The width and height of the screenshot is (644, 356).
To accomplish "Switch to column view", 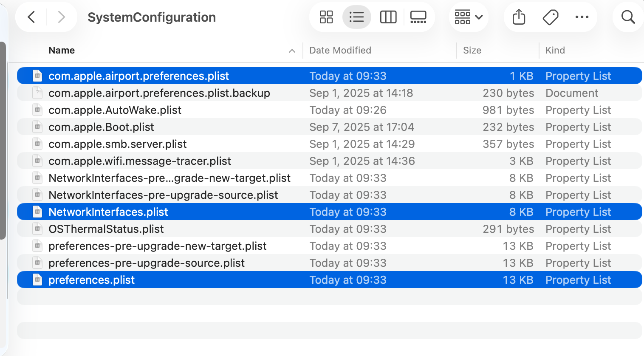I will [388, 17].
